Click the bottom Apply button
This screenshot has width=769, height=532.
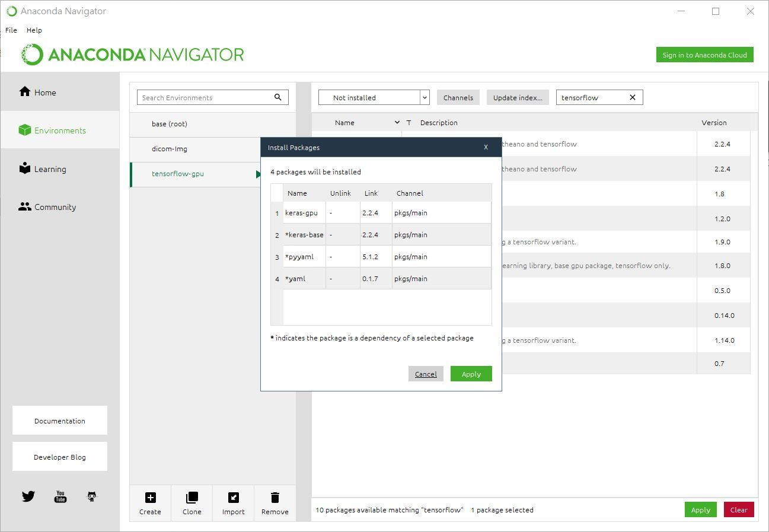700,509
